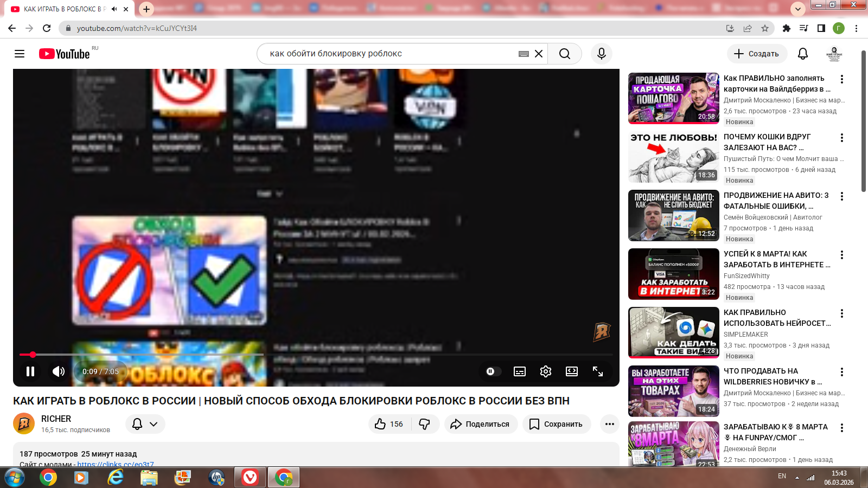The height and width of the screenshot is (488, 868).
Task: Switch the player to theater mode
Action: [572, 371]
